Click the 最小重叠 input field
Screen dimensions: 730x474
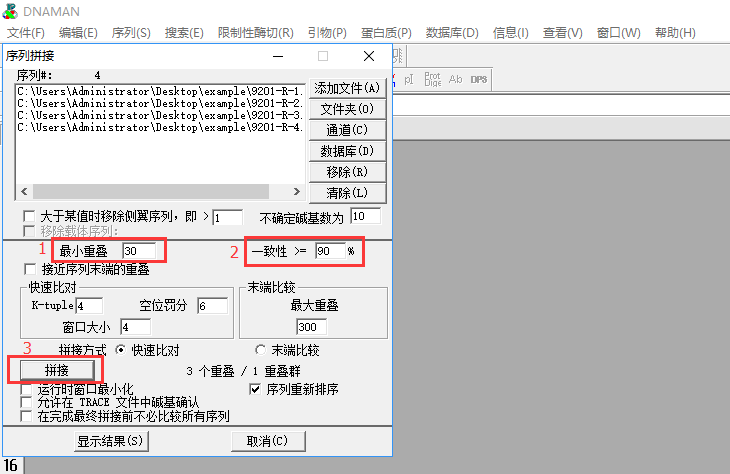[139, 251]
